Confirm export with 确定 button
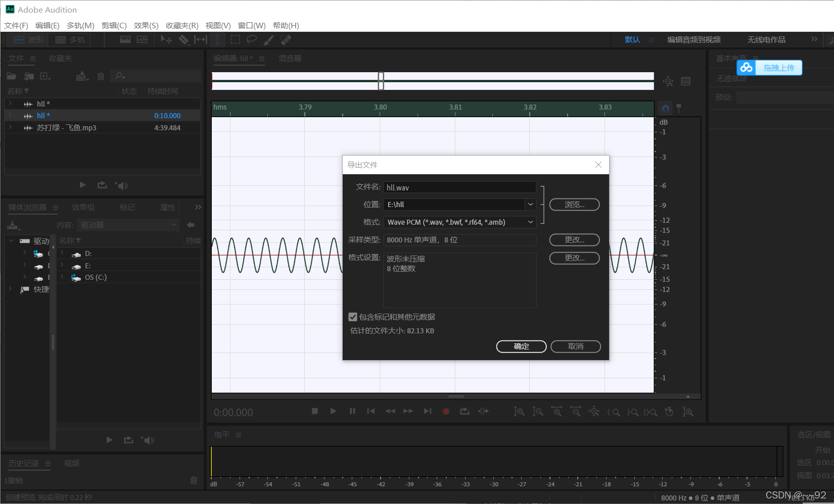 point(521,346)
